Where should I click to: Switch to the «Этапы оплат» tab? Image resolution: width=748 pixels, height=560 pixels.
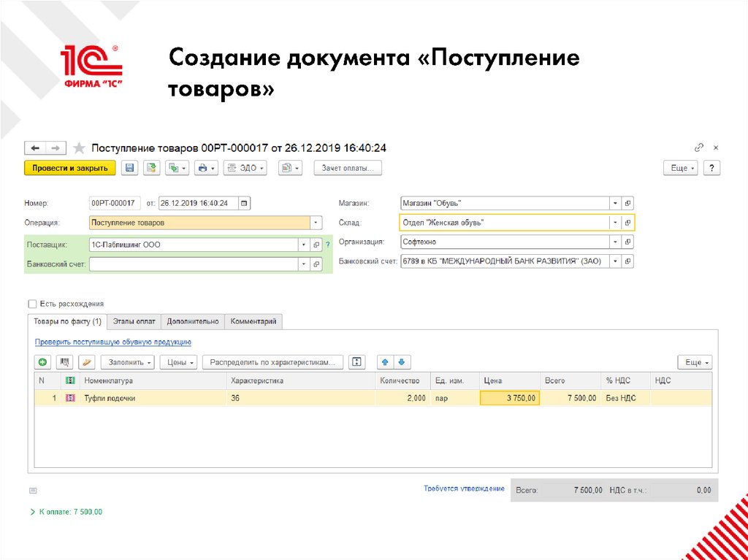[134, 321]
